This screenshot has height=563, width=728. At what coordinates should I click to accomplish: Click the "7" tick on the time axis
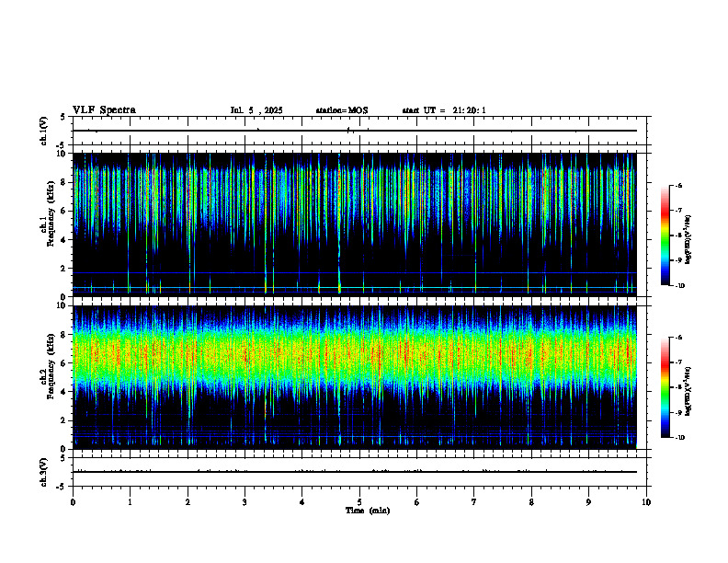pyautogui.click(x=474, y=502)
